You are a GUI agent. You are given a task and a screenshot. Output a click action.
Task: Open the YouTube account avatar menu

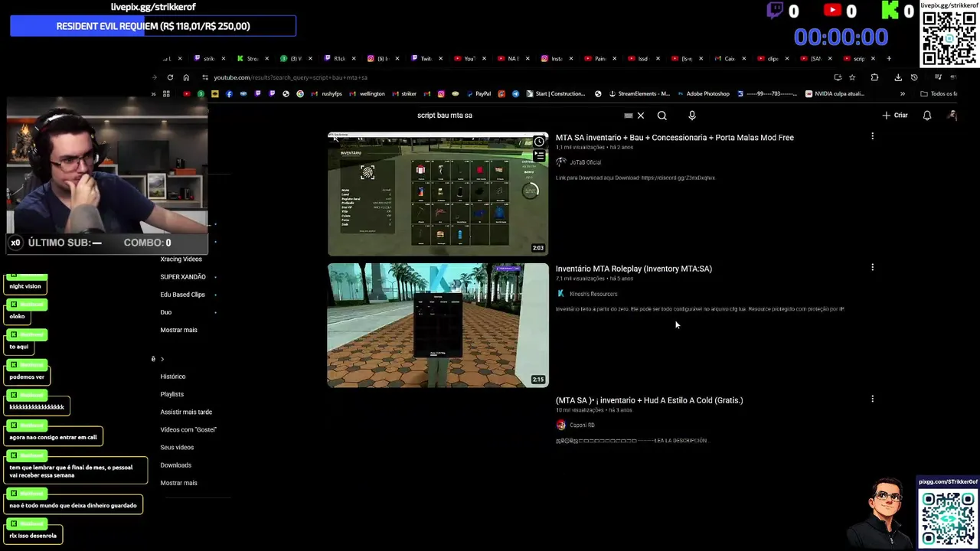click(952, 116)
